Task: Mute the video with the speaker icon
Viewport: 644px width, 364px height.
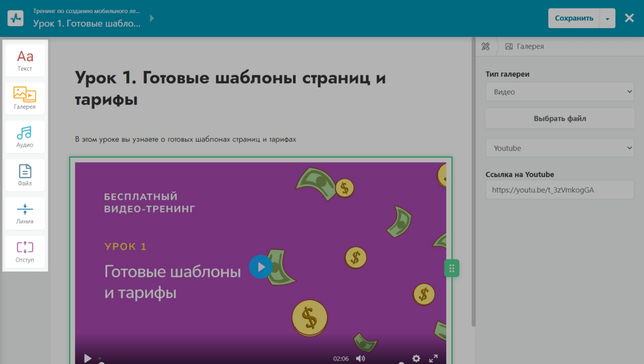Action: click(x=360, y=358)
